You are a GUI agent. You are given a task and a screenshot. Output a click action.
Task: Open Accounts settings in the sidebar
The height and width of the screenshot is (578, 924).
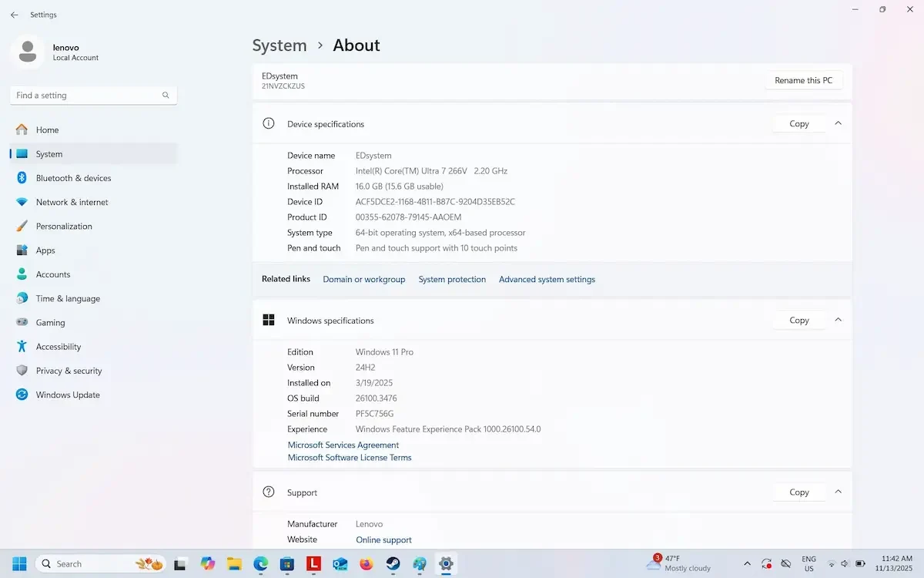pos(93,274)
